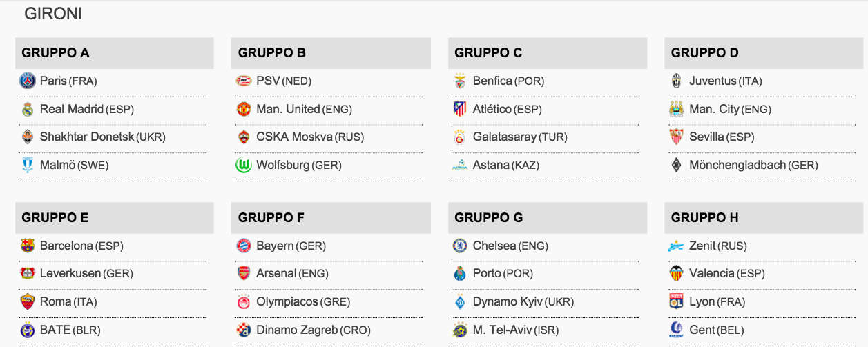
Task: Click the Gruppo H header
Action: point(764,218)
